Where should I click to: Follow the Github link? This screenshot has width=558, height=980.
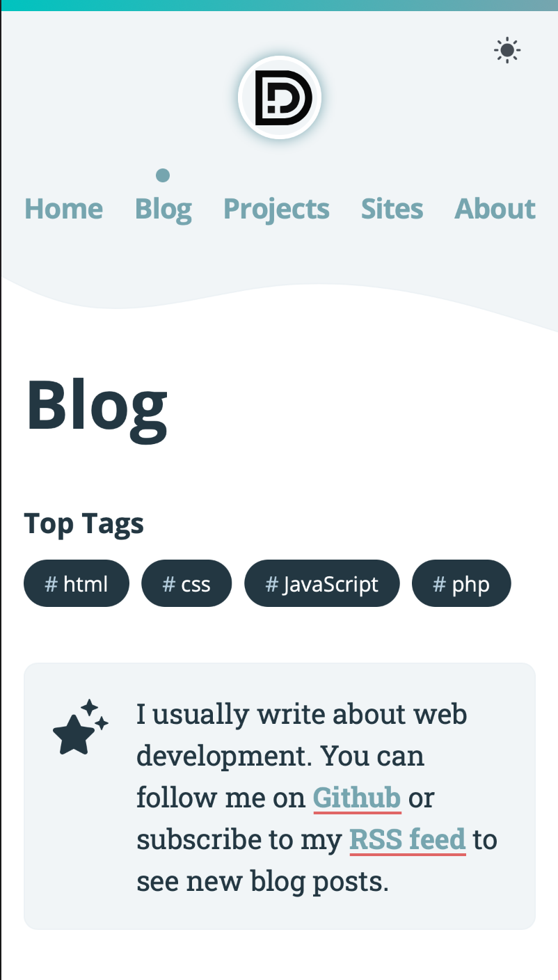357,798
